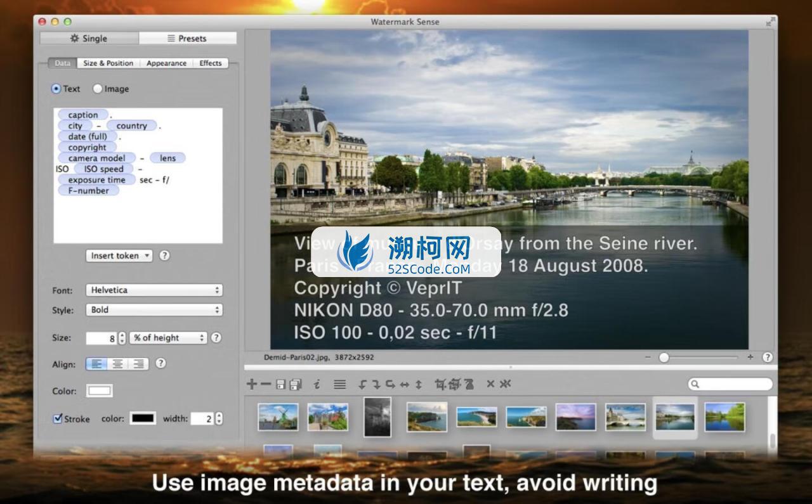Viewport: 812px width, 504px height.
Task: Save all images (double floppy icon)
Action: click(295, 384)
